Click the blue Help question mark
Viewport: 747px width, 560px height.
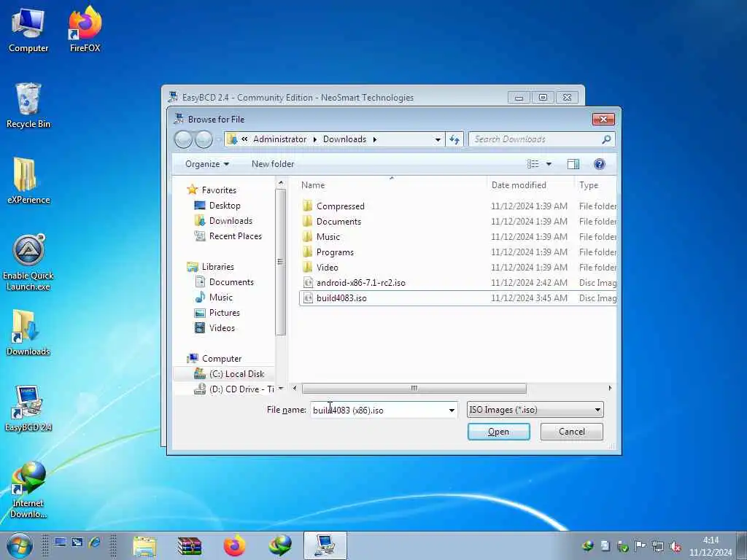pyautogui.click(x=600, y=164)
